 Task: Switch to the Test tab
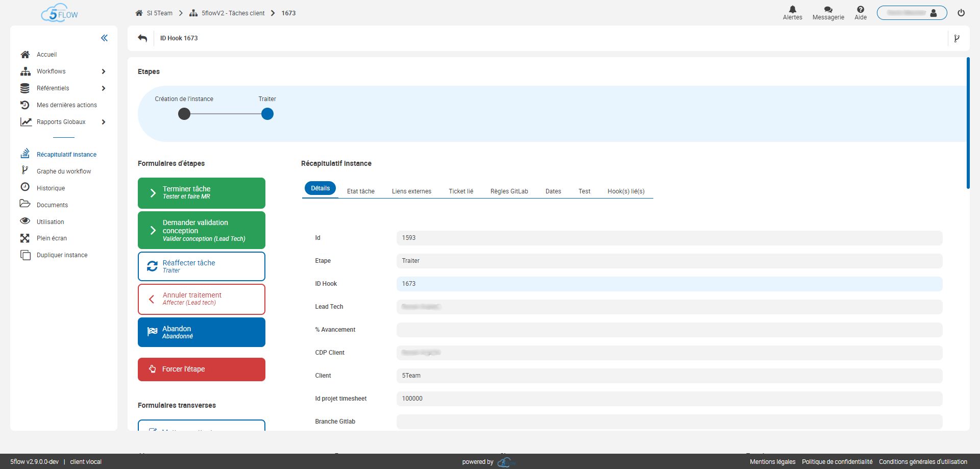pos(584,191)
